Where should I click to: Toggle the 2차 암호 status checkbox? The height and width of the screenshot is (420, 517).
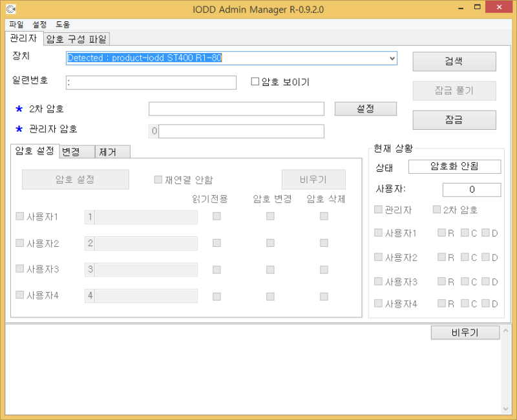pos(437,209)
